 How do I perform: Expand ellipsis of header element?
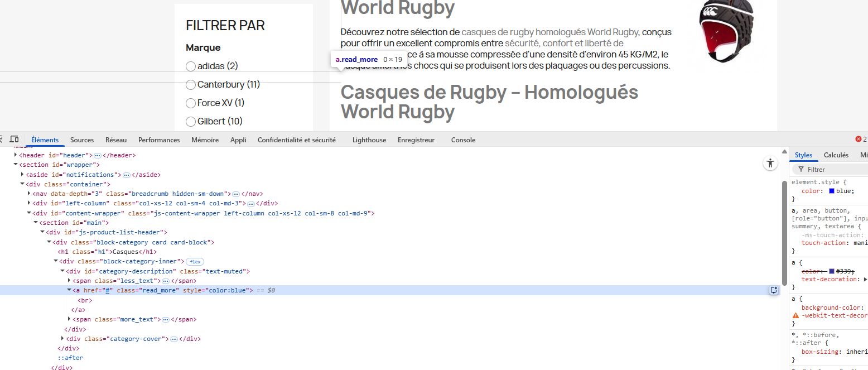(x=97, y=155)
